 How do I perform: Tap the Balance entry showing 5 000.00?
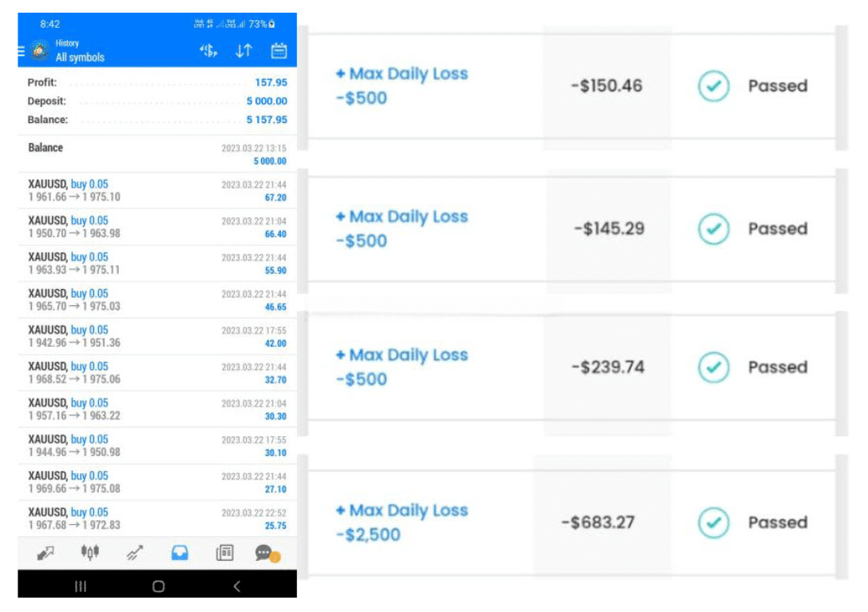(x=157, y=153)
